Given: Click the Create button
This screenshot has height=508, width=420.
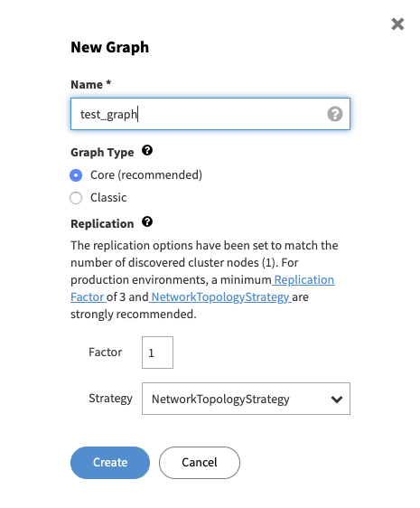Looking at the screenshot, I should coord(110,463).
